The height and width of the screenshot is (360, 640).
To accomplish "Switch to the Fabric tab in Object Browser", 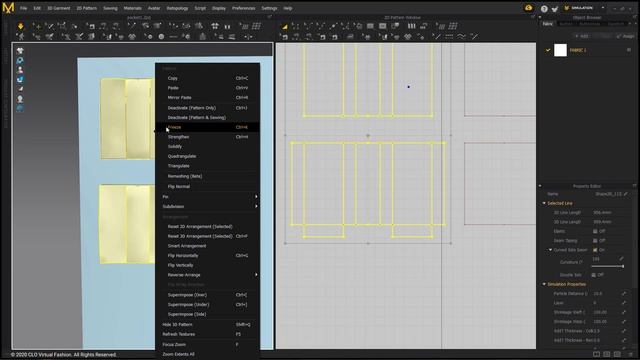I will 547,24.
